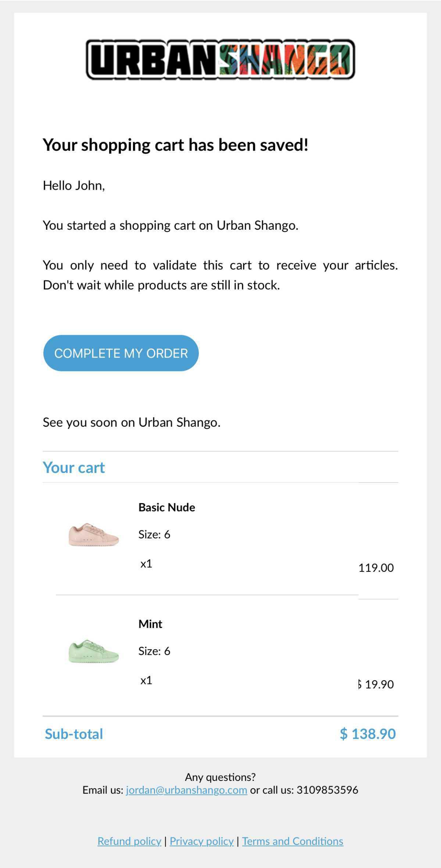The height and width of the screenshot is (868, 441).
Task: Open the Mint sneaker thumbnail
Action: (94, 651)
